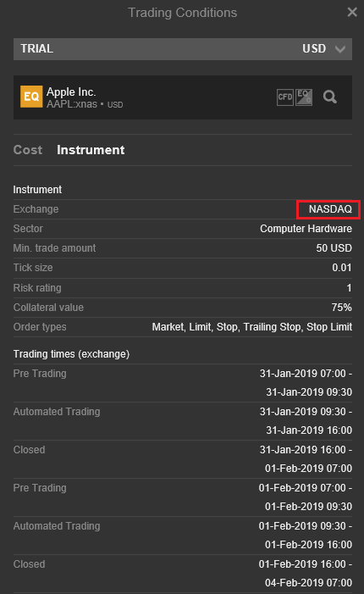Click the highlighted NASDAQ exchange value

330,209
